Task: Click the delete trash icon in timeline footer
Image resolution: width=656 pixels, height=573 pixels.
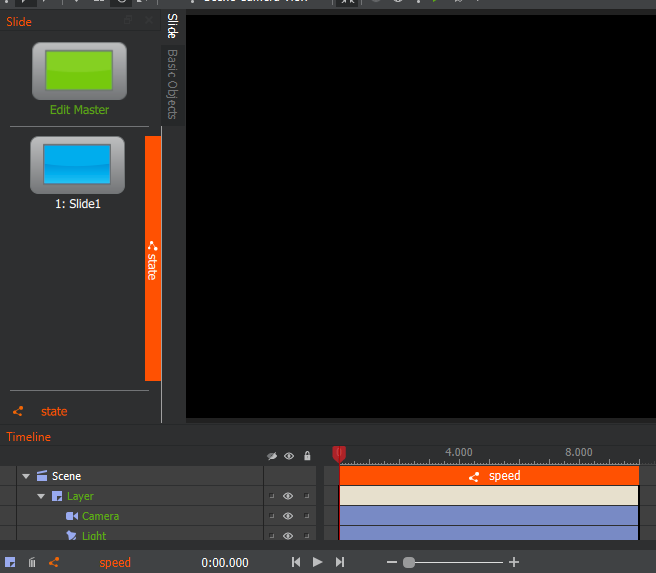Action: click(32, 563)
